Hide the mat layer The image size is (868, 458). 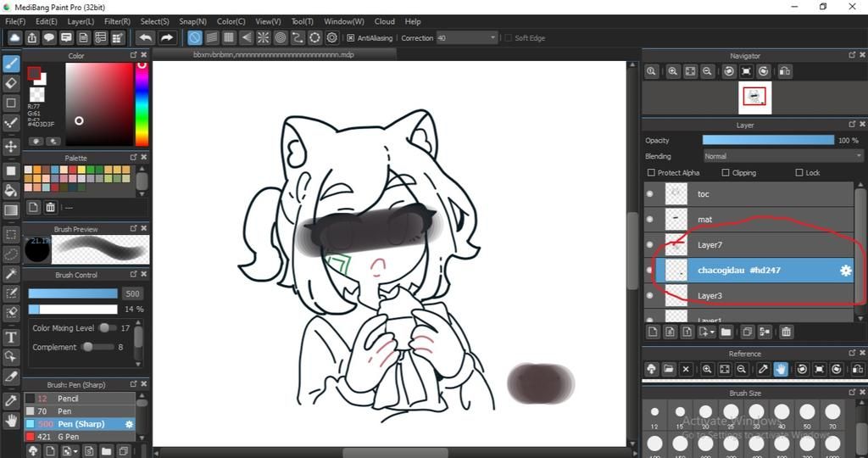pos(650,220)
